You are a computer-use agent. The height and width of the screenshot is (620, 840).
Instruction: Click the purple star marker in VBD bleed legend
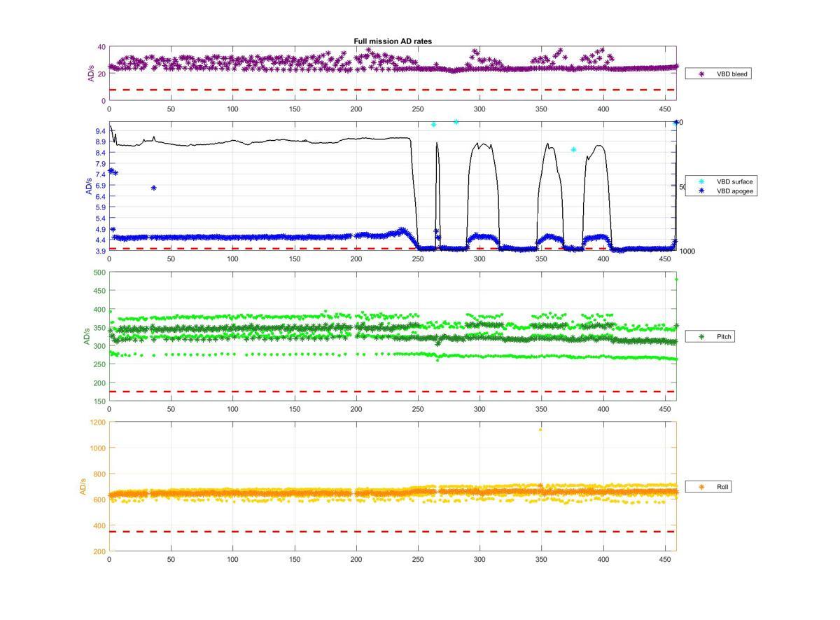pyautogui.click(x=701, y=74)
